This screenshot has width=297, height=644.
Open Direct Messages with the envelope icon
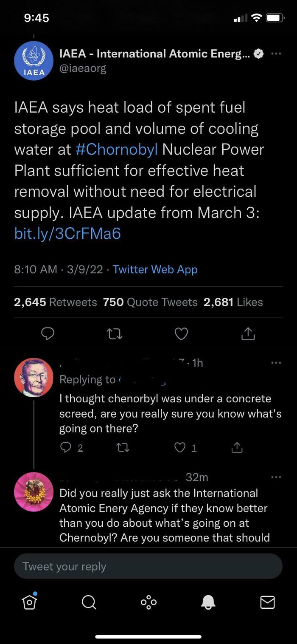267,602
